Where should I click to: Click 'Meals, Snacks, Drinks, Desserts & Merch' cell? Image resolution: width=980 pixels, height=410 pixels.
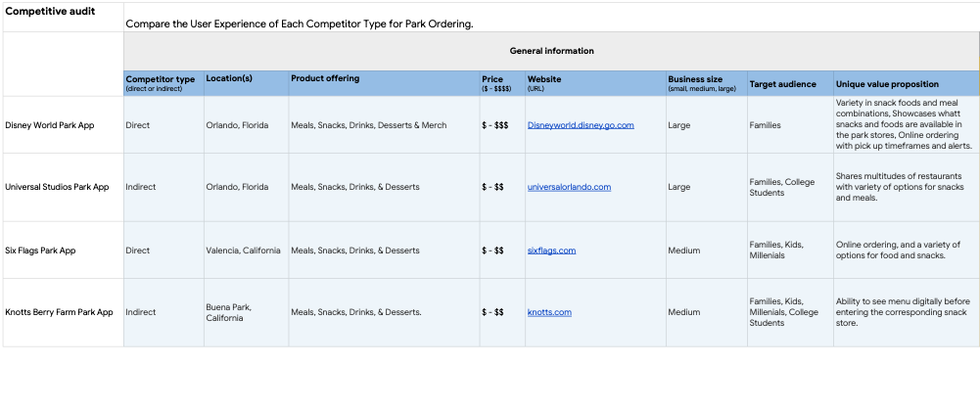(x=384, y=125)
